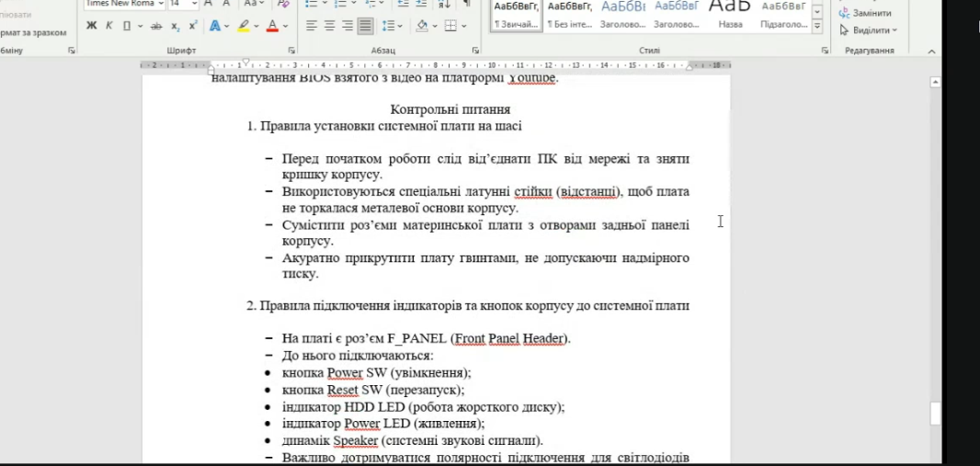
Task: Apply the red font color
Action: tap(272, 26)
